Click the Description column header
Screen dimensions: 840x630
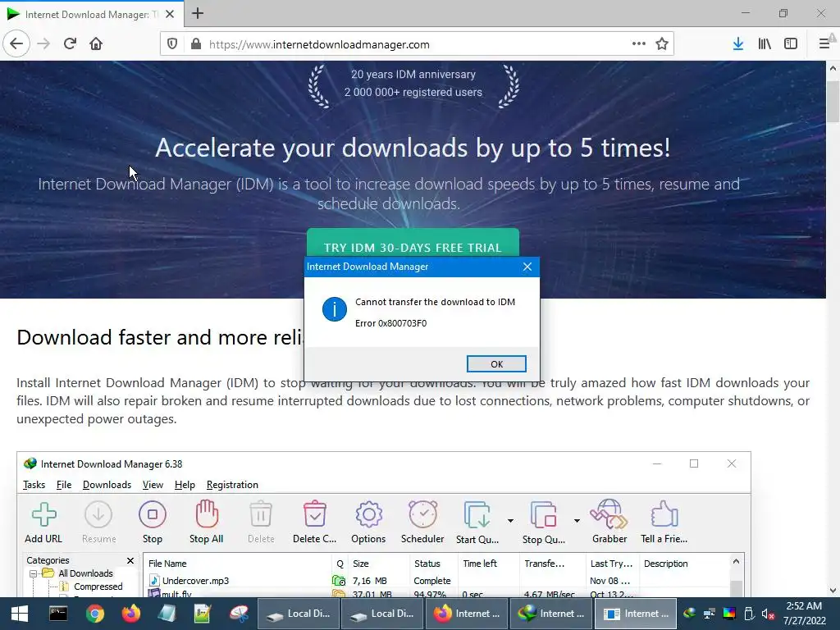(683, 564)
